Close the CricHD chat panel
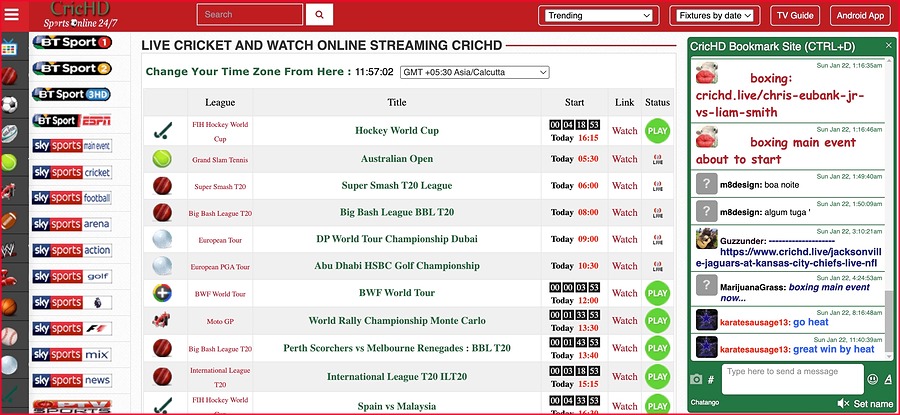 click(x=889, y=45)
